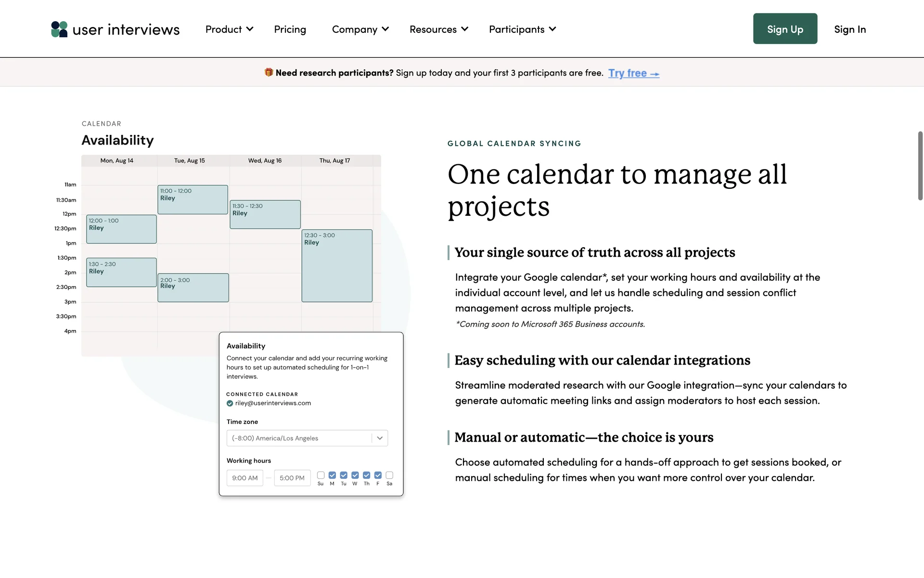Uncheck the Friday working hours checkbox
This screenshot has height=578, width=924.
pos(378,475)
